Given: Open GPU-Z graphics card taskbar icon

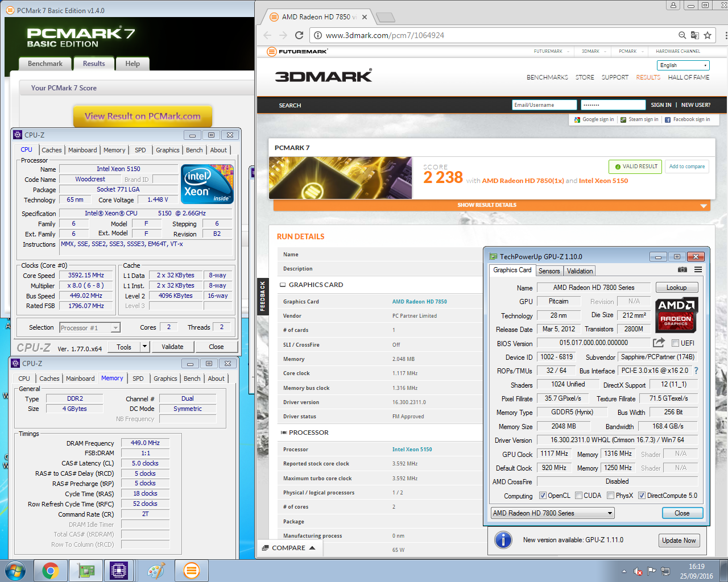Looking at the screenshot, I should coord(85,571).
